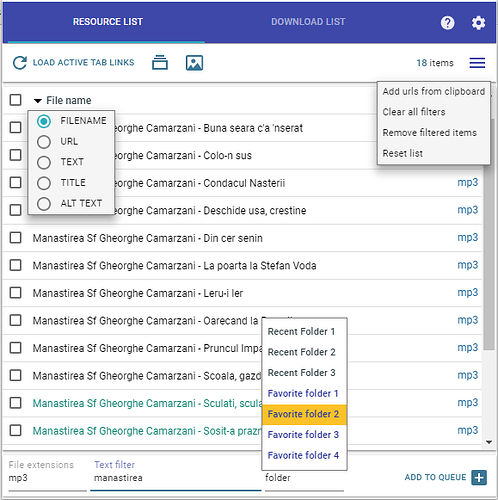Check the box for Sculati, scula row
This screenshot has height=500, width=498.
[16, 403]
